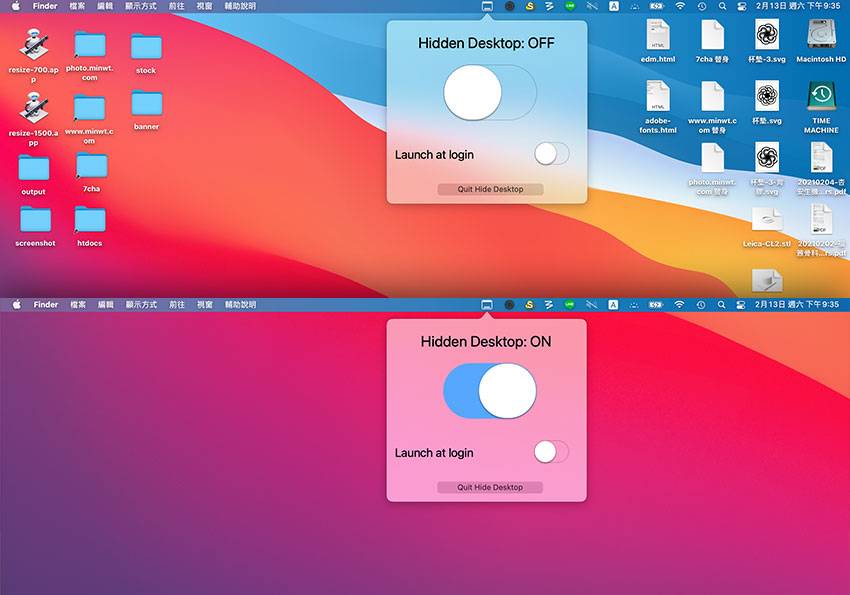Turn off the large Hidden Desktop: ON switch
The image size is (850, 595).
pos(490,391)
